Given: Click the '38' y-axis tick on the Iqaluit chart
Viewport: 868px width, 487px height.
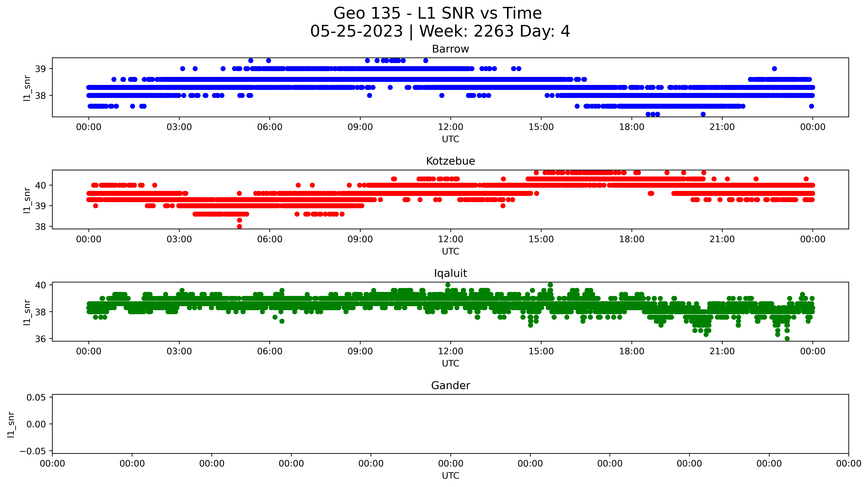Looking at the screenshot, I should 40,312.
